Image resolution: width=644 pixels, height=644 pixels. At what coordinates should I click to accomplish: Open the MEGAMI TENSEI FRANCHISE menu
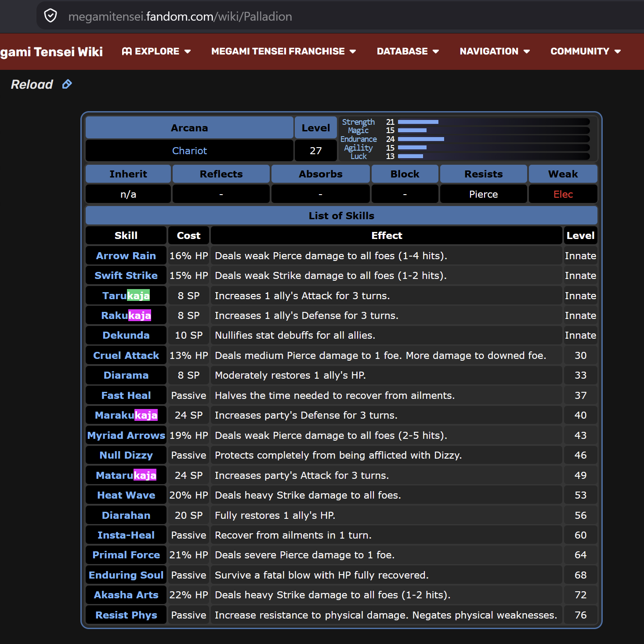tap(283, 51)
